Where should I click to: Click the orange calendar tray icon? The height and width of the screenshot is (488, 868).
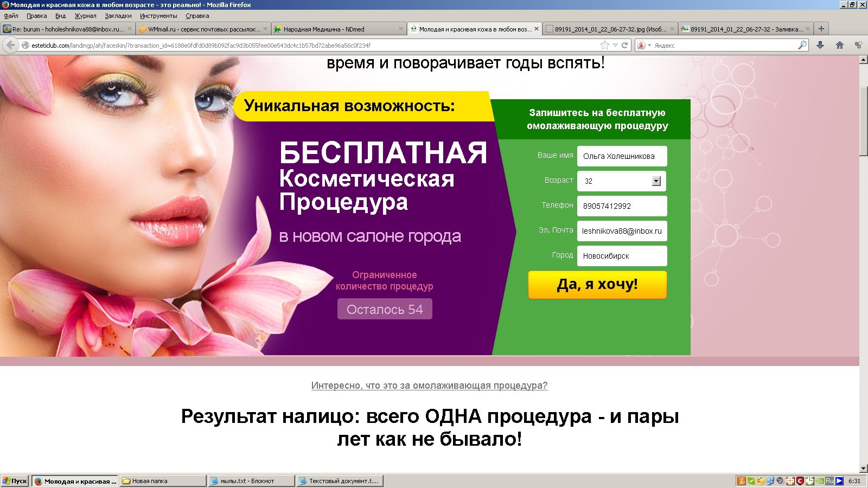click(x=790, y=481)
